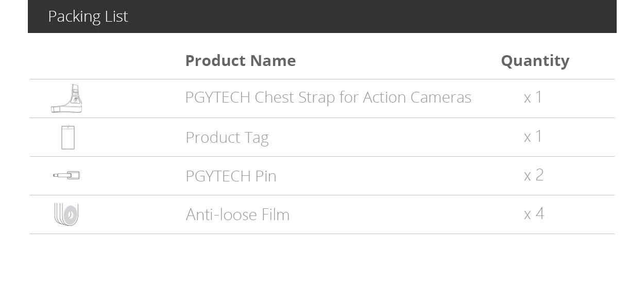The height and width of the screenshot is (282, 644).
Task: Click the divider line below Anti-loose Film row
Action: (322, 234)
